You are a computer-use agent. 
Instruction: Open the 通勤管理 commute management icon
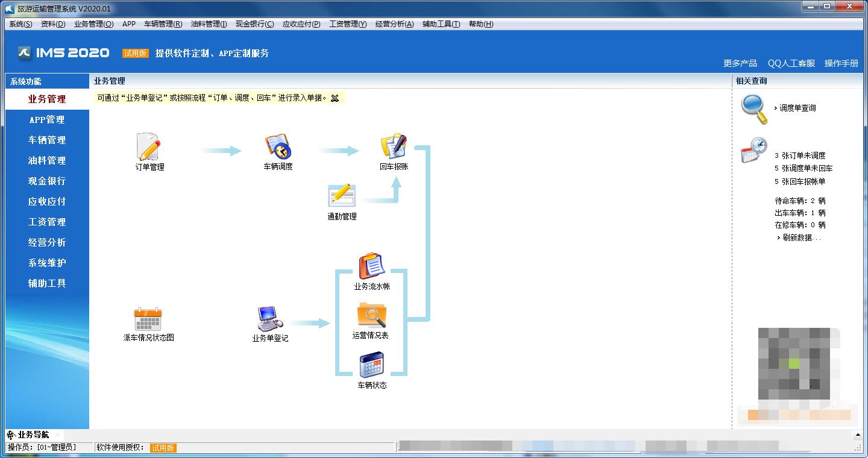pos(342,196)
